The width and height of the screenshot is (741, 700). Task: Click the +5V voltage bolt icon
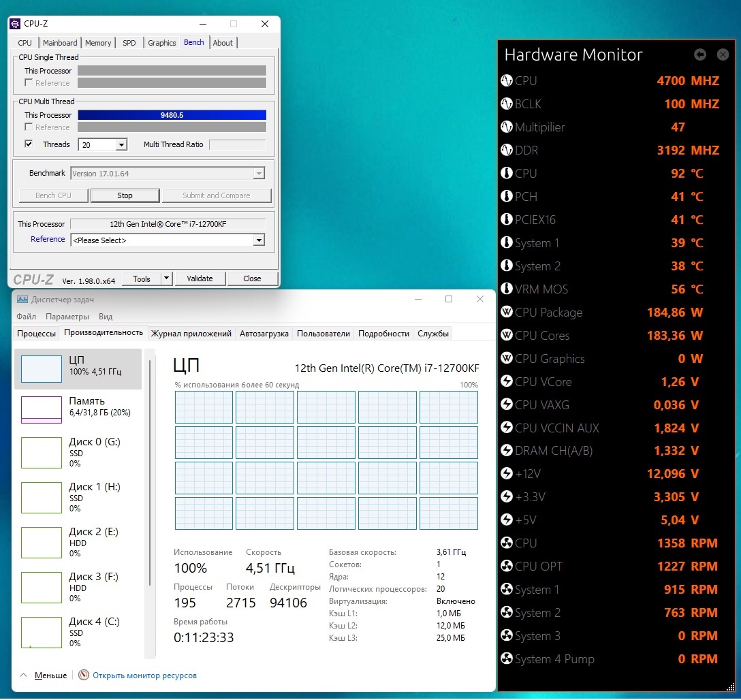coord(507,520)
